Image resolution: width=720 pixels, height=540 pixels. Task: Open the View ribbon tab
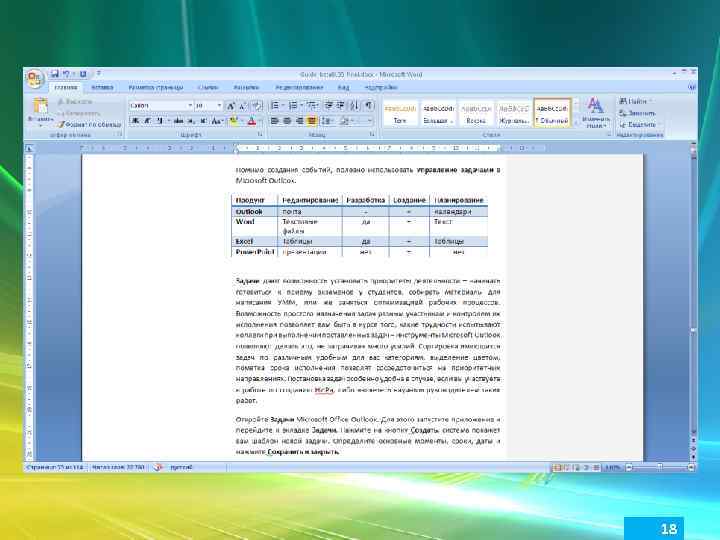343,87
